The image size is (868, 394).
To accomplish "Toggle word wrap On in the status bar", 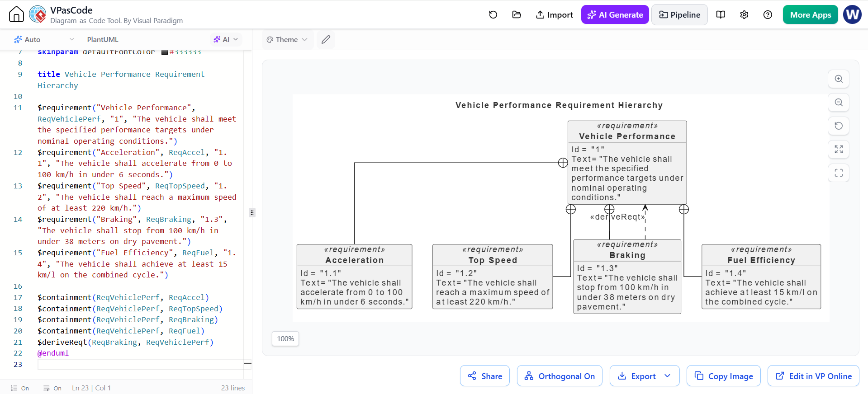I will coord(52,388).
